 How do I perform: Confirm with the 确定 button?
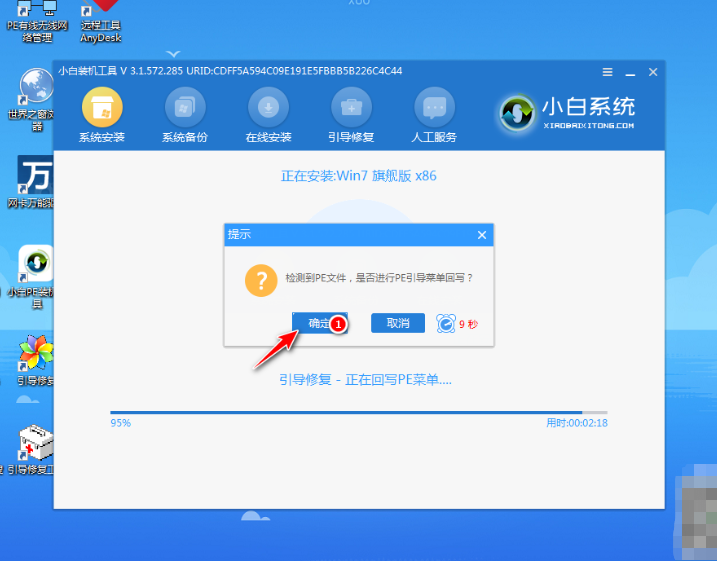pyautogui.click(x=320, y=323)
